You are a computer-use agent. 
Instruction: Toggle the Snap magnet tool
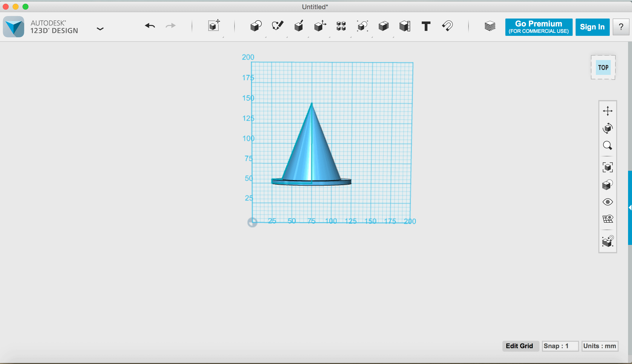447,26
